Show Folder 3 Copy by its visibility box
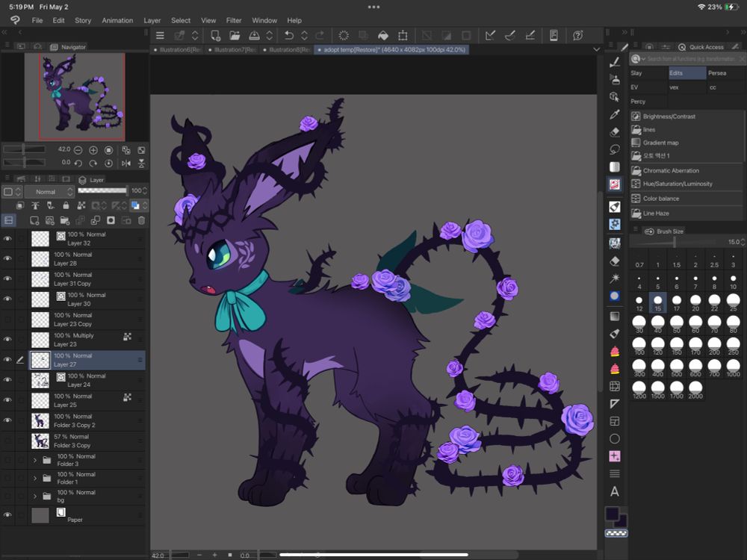Image resolution: width=747 pixels, height=560 pixels. click(x=7, y=441)
